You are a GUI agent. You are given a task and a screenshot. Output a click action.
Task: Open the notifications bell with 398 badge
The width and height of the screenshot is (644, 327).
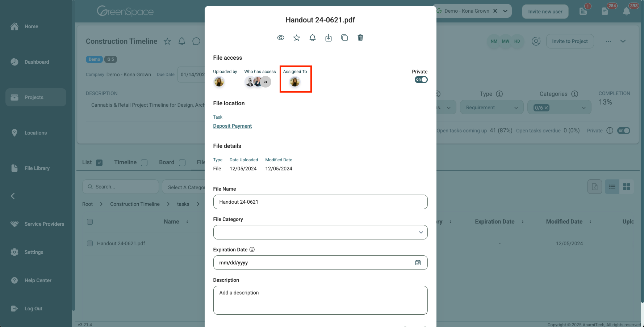[627, 11]
